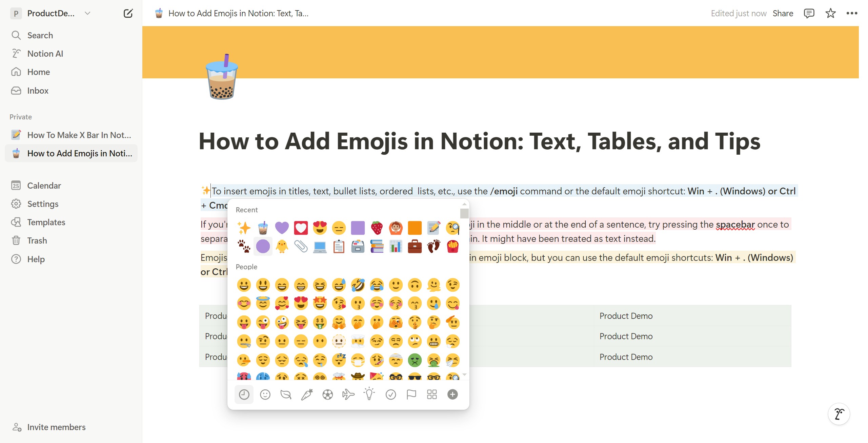The height and width of the screenshot is (443, 868).
Task: Select the sleeping face emoji
Action: point(339,360)
